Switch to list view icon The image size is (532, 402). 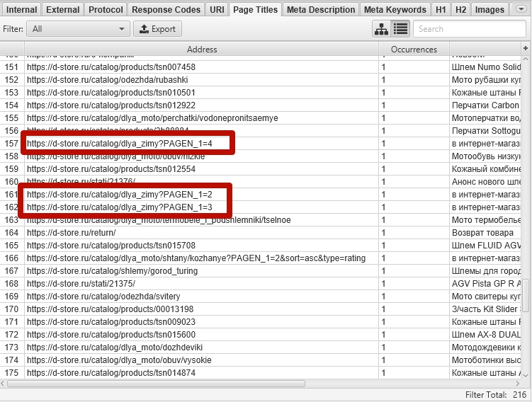[400, 29]
